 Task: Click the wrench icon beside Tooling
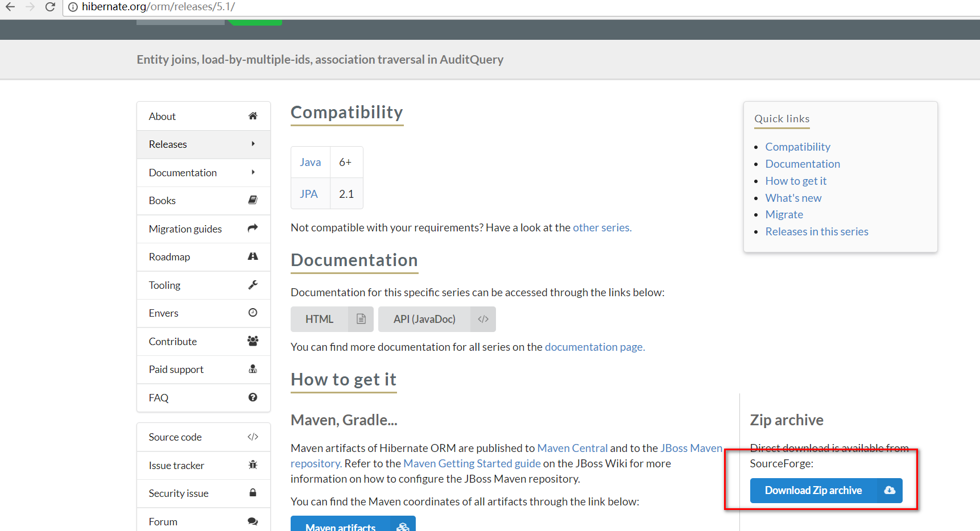click(253, 284)
